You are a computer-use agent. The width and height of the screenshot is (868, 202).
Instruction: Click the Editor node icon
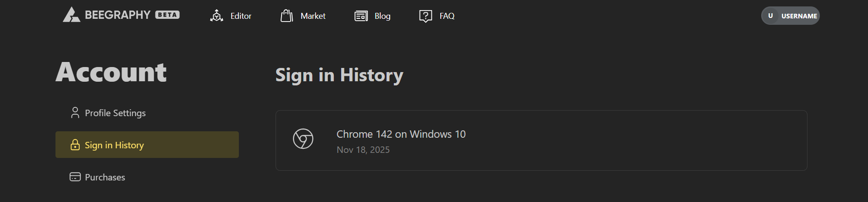click(216, 16)
